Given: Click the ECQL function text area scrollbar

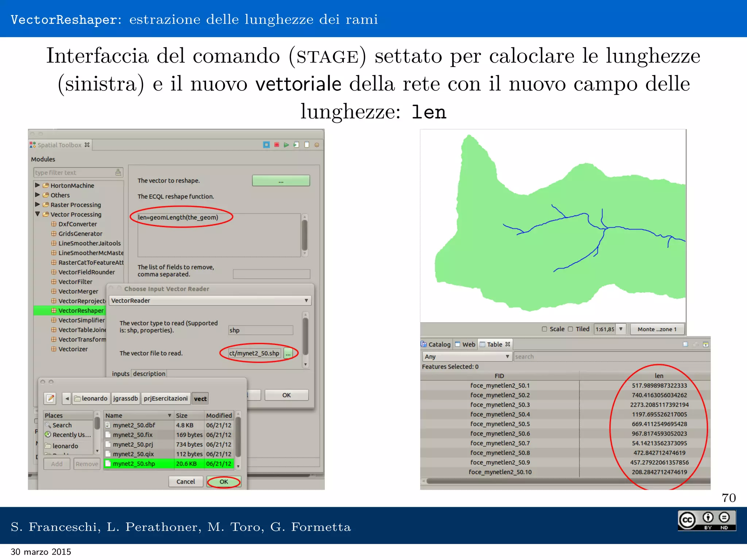Looking at the screenshot, I should pyautogui.click(x=305, y=236).
